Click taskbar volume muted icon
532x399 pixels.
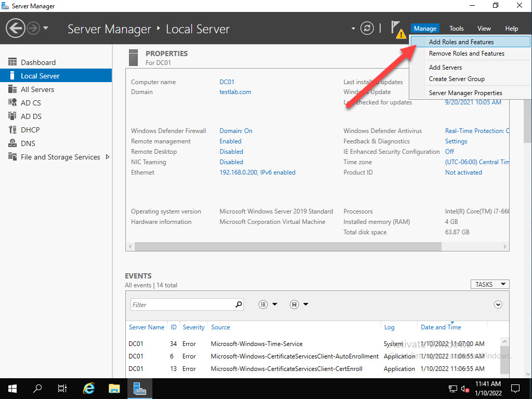click(x=465, y=389)
